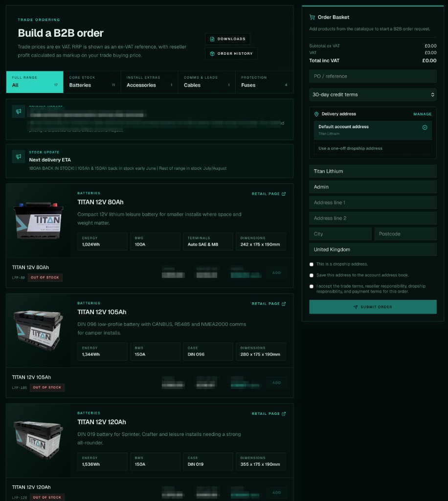Switch to the Cables tab
Screen dimensions: 448x501
tap(206, 82)
